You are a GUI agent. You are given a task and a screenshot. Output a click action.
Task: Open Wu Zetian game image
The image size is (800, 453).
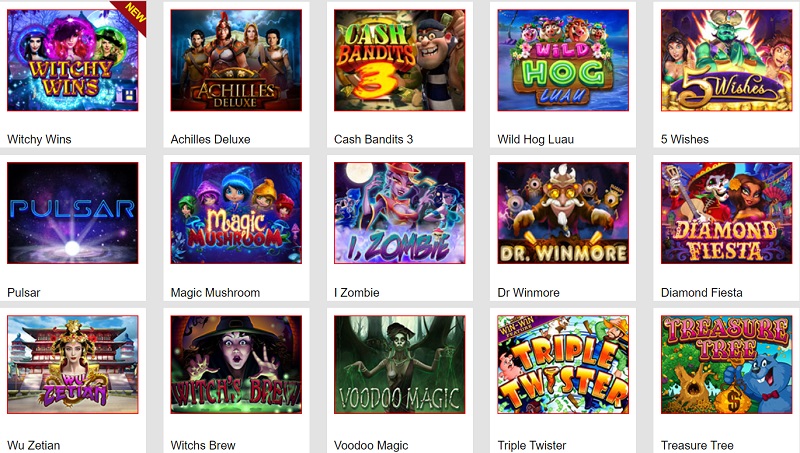[x=72, y=365]
